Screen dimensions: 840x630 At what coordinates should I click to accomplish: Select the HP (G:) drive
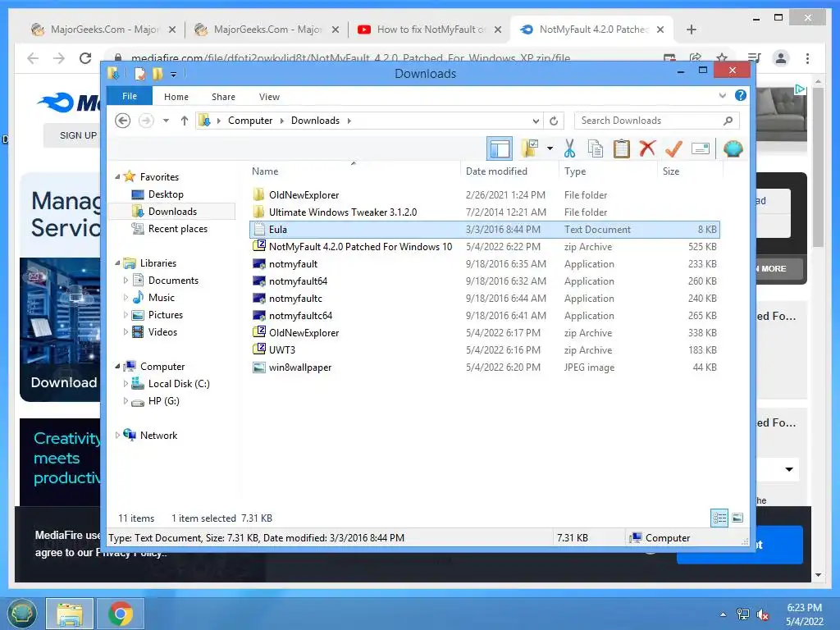tap(163, 400)
